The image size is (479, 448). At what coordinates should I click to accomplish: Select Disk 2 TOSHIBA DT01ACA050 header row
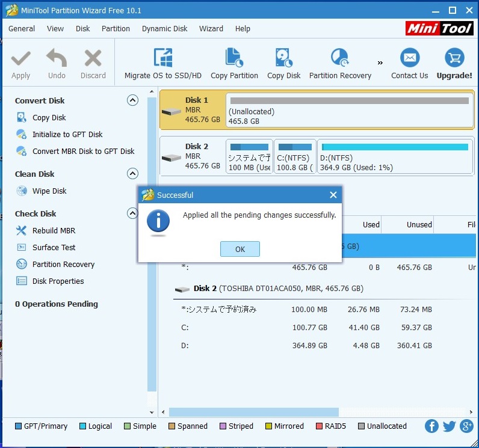(324, 289)
